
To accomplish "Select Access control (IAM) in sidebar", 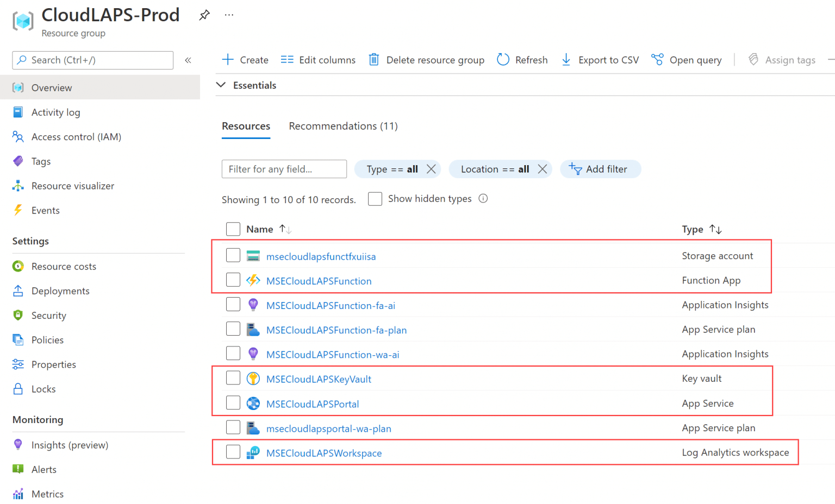I will tap(76, 136).
